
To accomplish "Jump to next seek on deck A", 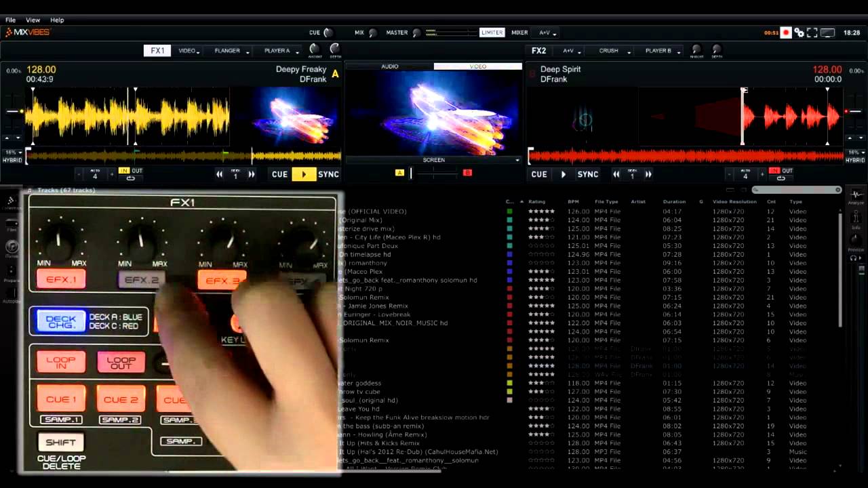I will pos(252,174).
